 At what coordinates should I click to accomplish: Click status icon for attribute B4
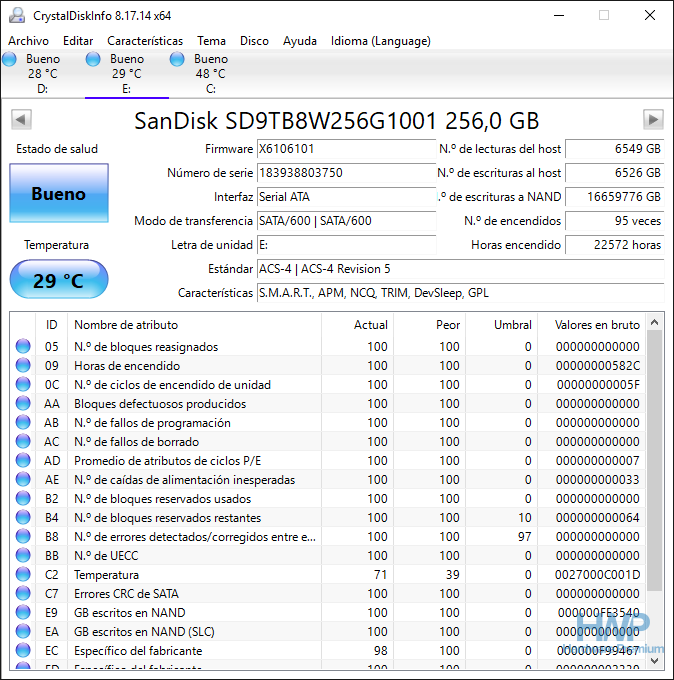pos(23,517)
